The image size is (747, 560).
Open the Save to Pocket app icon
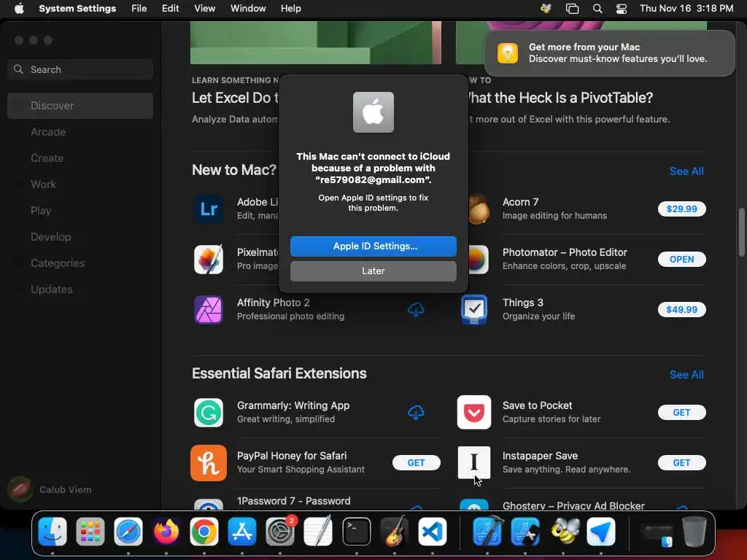pyautogui.click(x=474, y=413)
